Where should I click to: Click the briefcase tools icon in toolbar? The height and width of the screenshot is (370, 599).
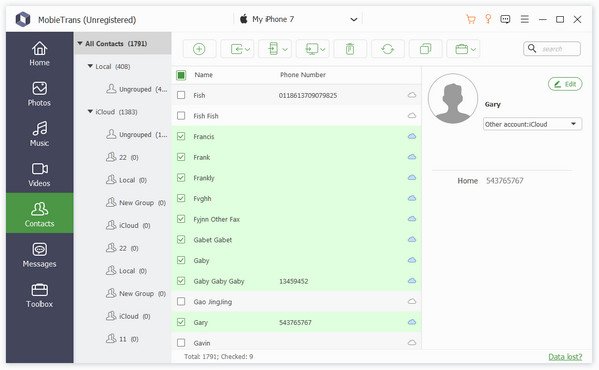tap(461, 49)
